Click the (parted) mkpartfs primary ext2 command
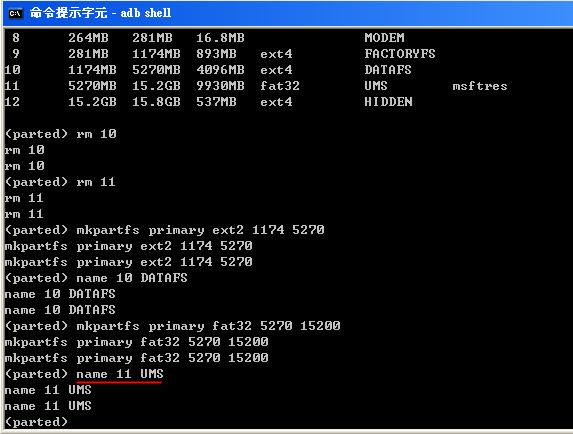Screen dimensions: 573x434 click(165, 230)
